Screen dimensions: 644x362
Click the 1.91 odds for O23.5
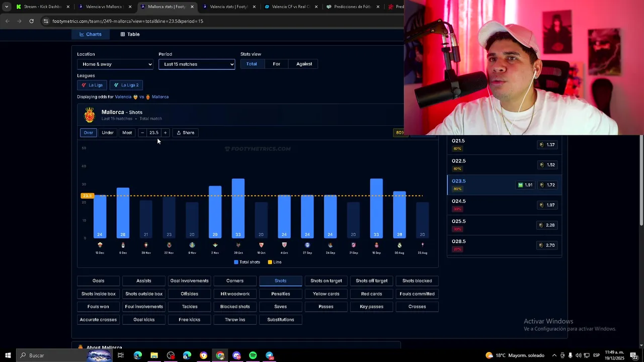click(525, 185)
